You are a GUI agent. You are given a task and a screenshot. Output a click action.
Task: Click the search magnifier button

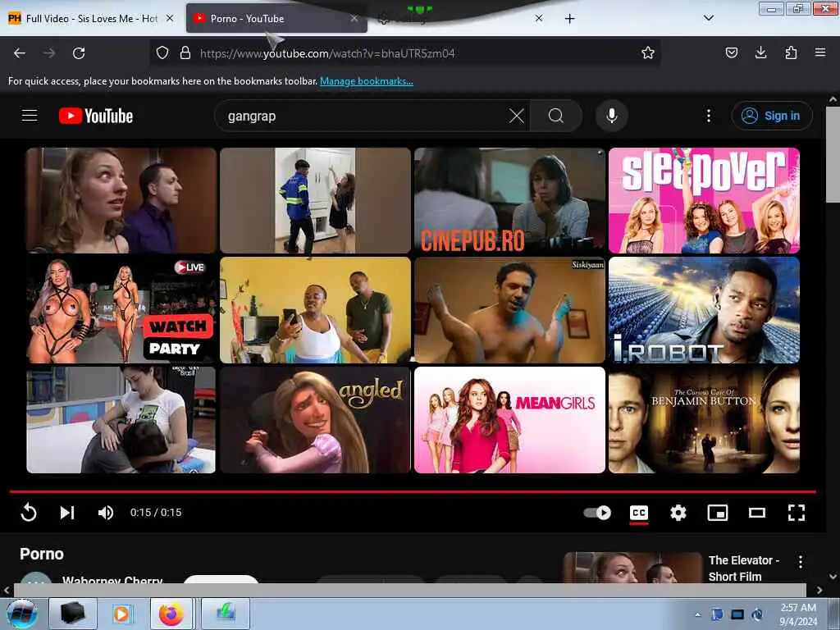point(556,116)
